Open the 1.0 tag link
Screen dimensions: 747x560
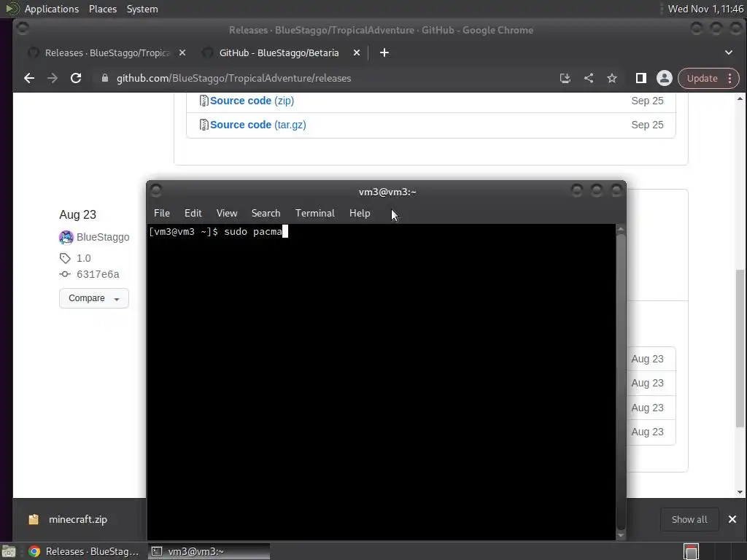tap(84, 258)
